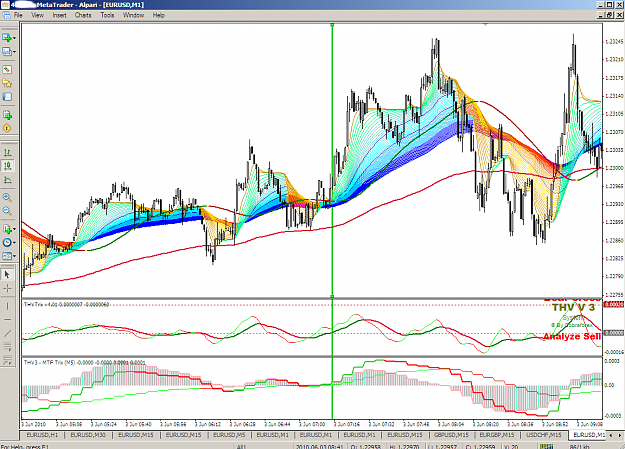The width and height of the screenshot is (625, 449).
Task: Click the 'V: 20' volume status value
Action: [511, 446]
